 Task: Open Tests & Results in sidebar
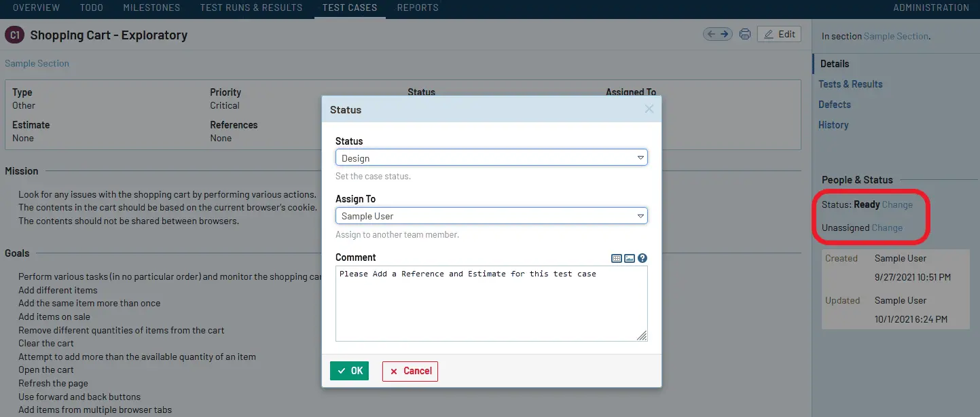click(x=850, y=84)
